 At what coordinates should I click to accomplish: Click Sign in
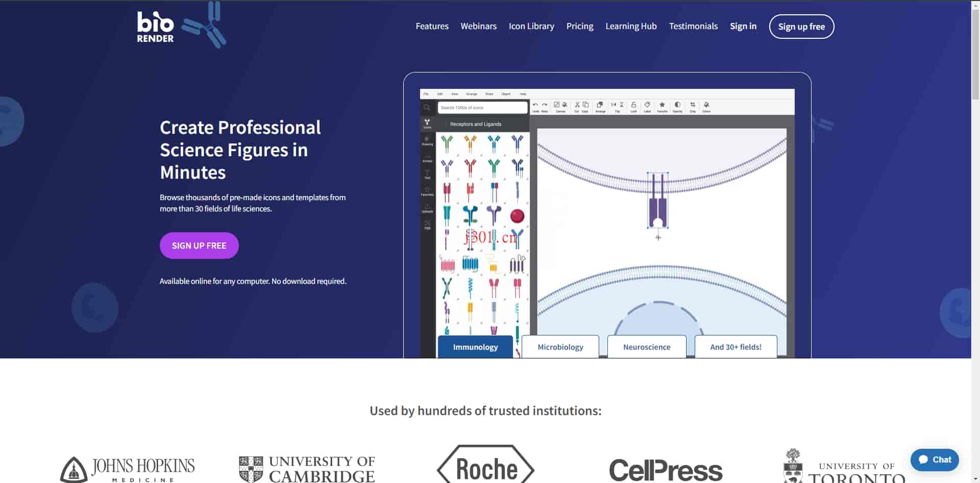pos(743,26)
